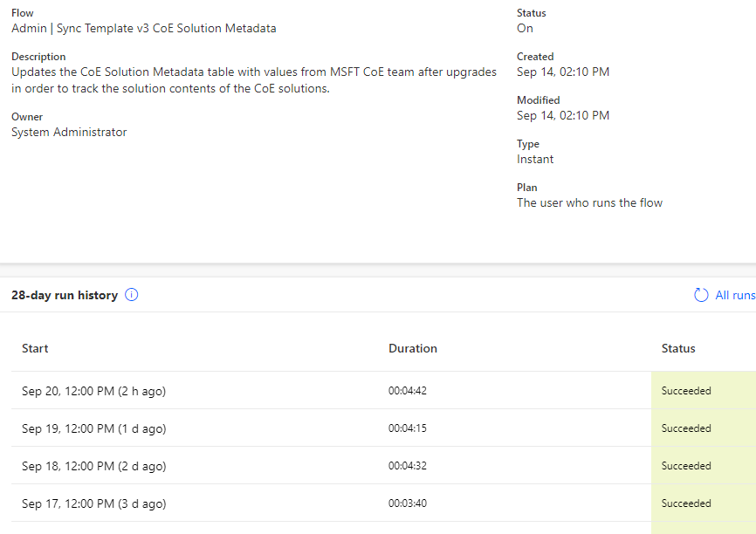Click the info icon beside 28-day run history
This screenshot has width=756, height=534.
coord(131,295)
